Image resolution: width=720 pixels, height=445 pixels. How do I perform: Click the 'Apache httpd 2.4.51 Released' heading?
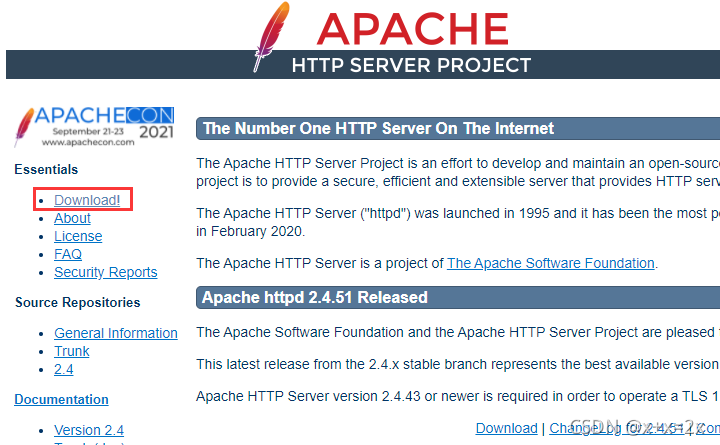point(315,298)
